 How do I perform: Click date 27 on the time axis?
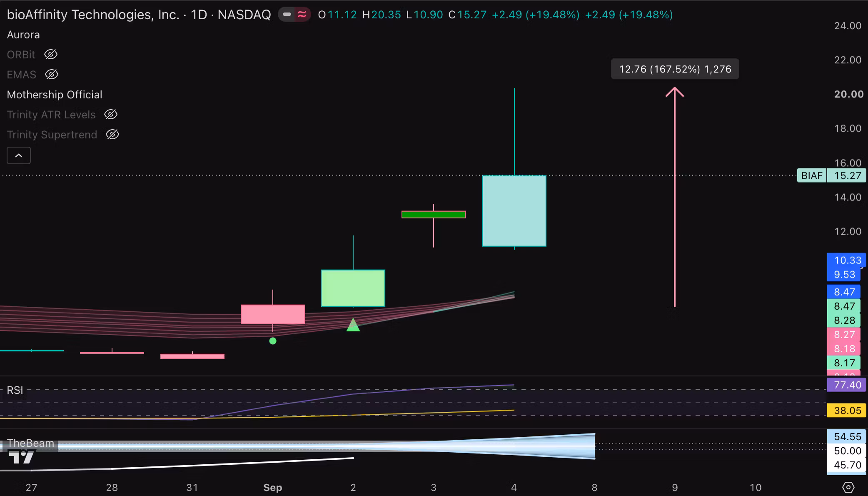pyautogui.click(x=31, y=487)
